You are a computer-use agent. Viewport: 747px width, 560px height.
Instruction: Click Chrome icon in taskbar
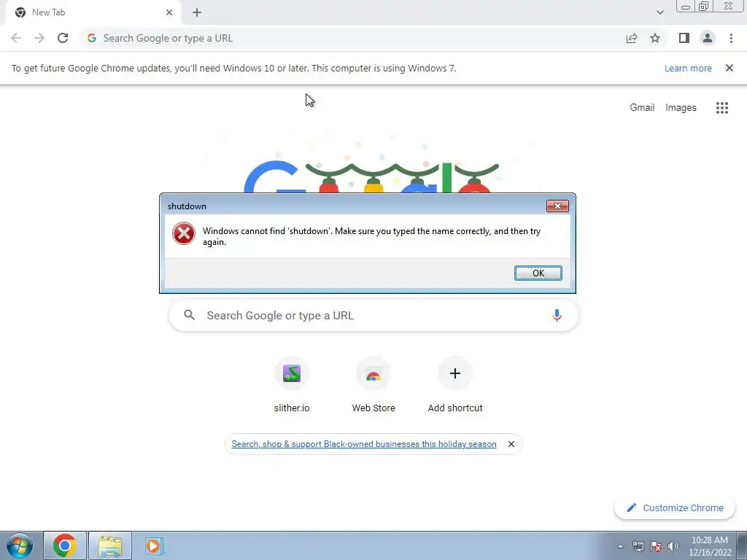(x=65, y=545)
